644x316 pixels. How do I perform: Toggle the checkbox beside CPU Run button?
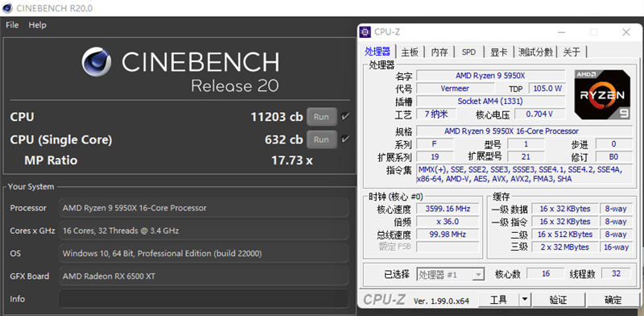pyautogui.click(x=345, y=116)
